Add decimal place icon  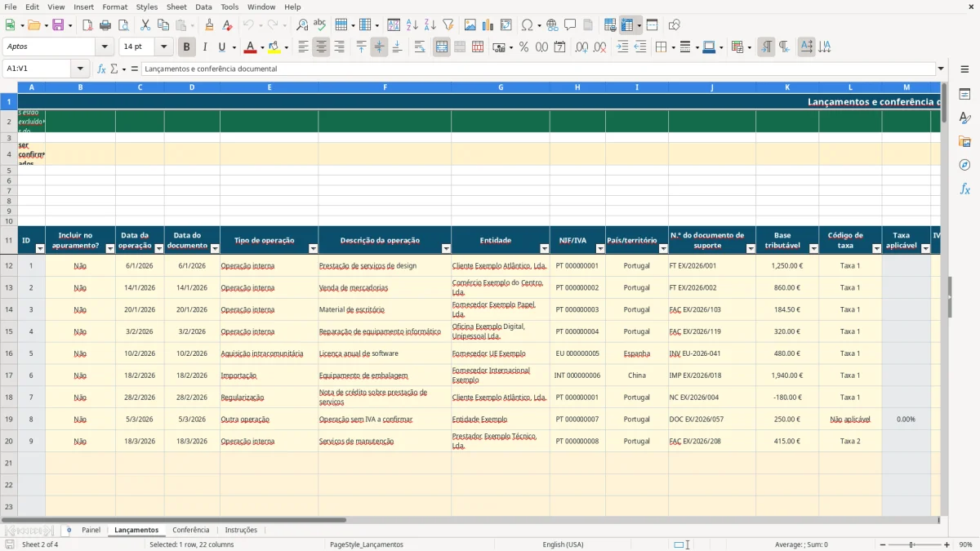pos(582,47)
